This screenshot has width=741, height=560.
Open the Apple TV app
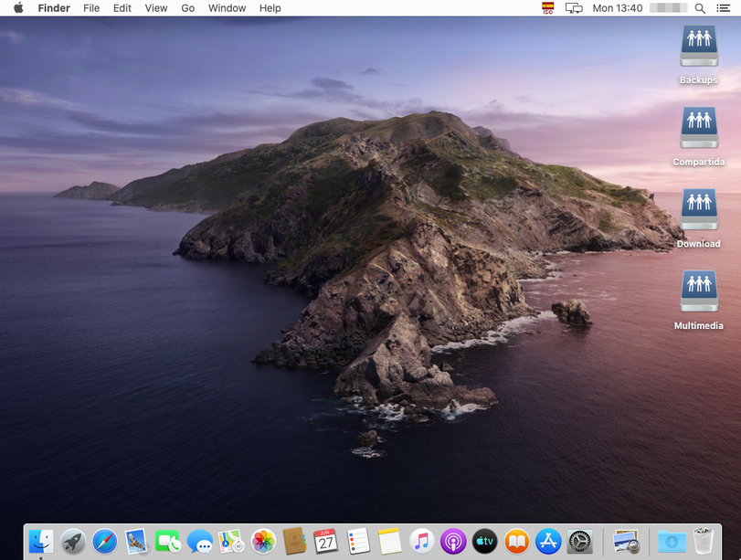click(484, 542)
